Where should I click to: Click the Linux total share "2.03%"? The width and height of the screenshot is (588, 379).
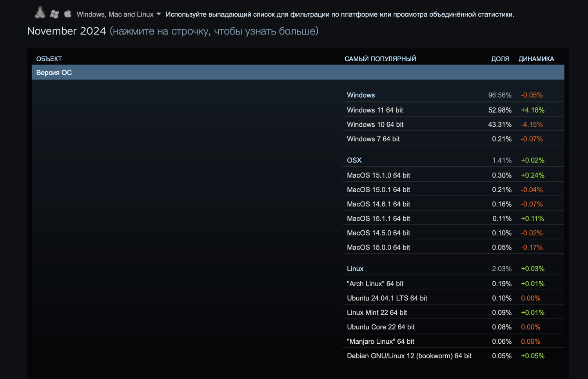[502, 269]
